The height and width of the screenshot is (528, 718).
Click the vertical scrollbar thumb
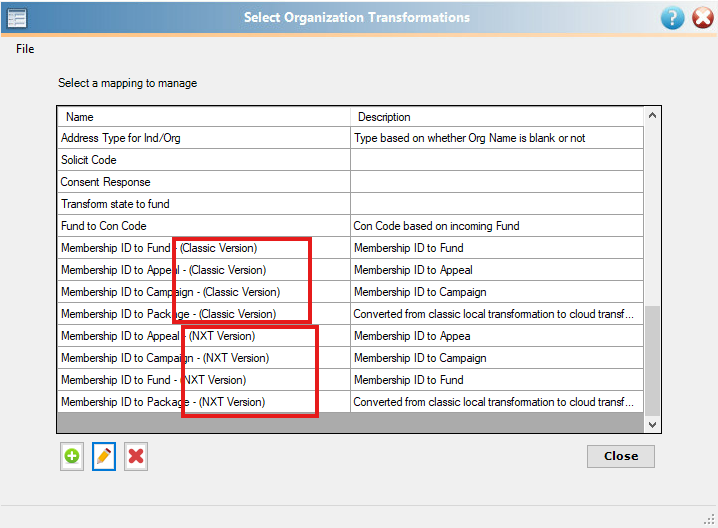[653, 360]
